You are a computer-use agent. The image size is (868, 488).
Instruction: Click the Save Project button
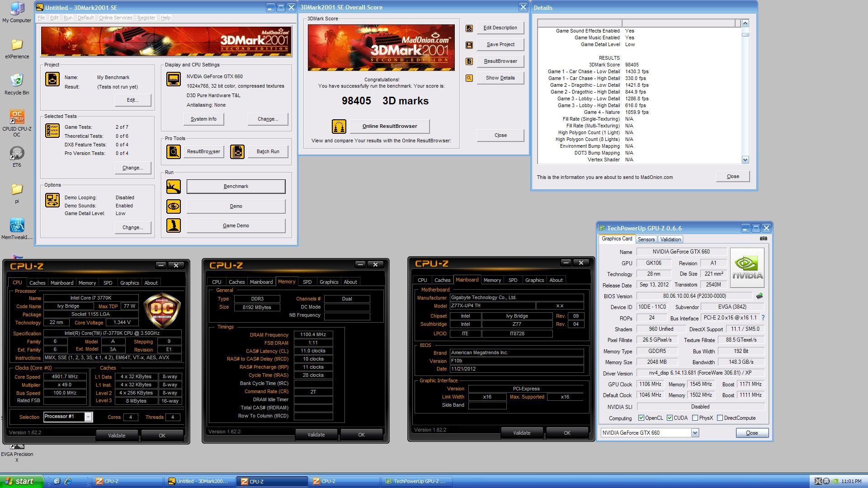pyautogui.click(x=500, y=45)
